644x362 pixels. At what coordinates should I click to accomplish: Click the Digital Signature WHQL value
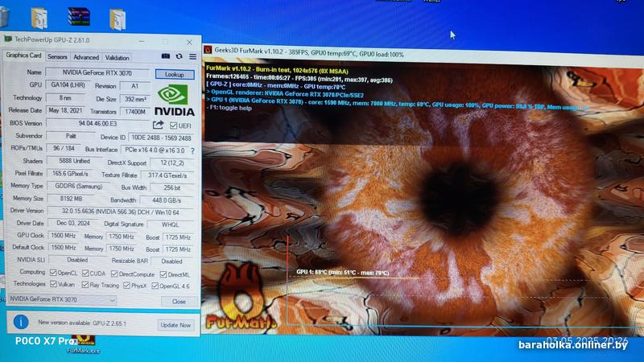[x=170, y=224]
